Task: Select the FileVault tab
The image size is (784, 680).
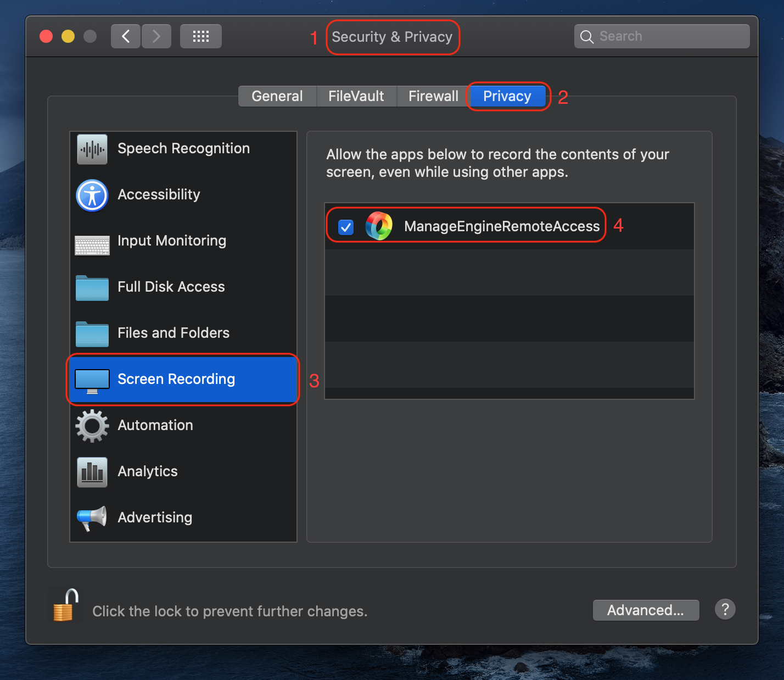Action: click(356, 96)
